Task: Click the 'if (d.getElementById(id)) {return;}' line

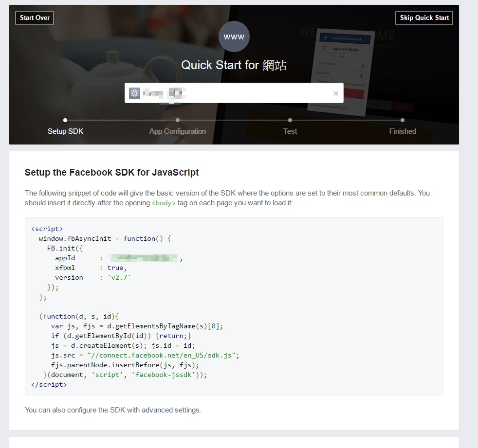Action: point(121,336)
